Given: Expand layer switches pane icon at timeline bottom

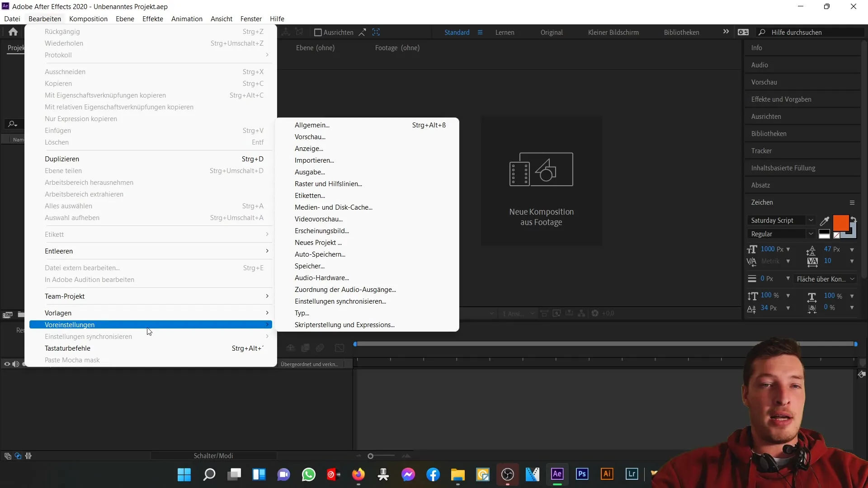Looking at the screenshot, I should pyautogui.click(x=8, y=456).
